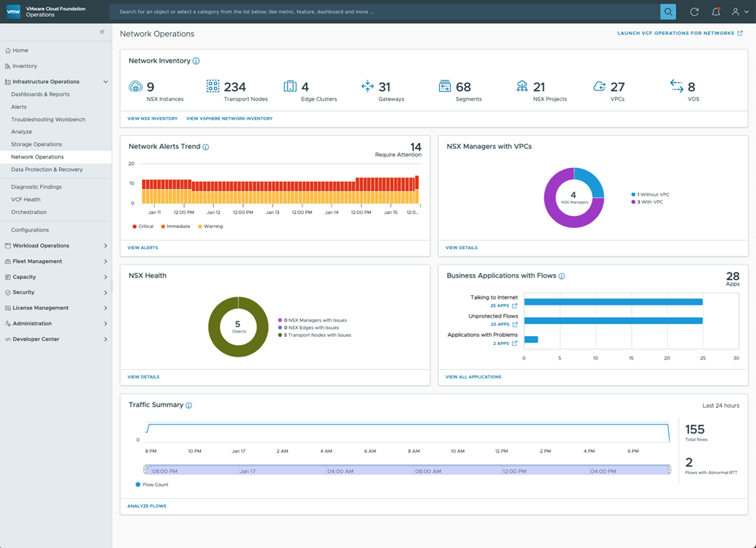Toggle NSX Edges with Issues legend entry

click(308, 327)
